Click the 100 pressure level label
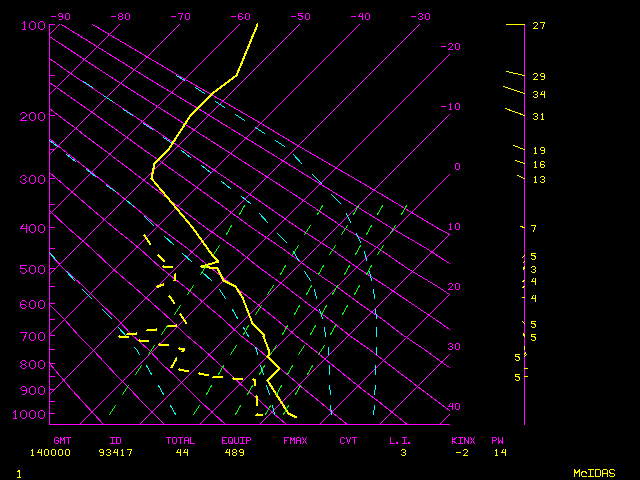The width and height of the screenshot is (640, 480). 34,24
